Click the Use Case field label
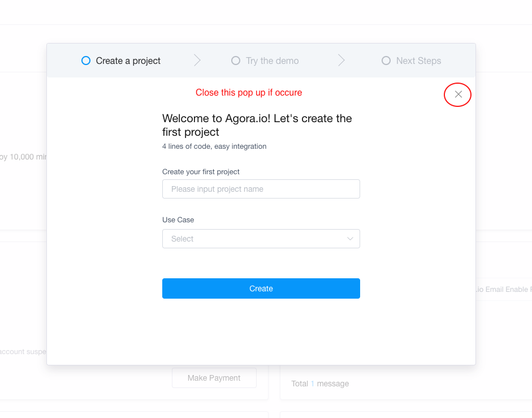The height and width of the screenshot is (418, 532). click(x=178, y=219)
